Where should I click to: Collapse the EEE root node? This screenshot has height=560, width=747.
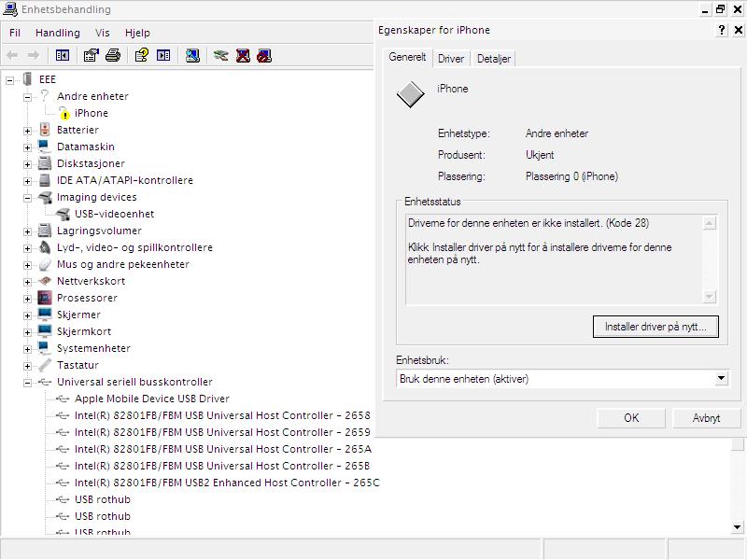(9, 80)
